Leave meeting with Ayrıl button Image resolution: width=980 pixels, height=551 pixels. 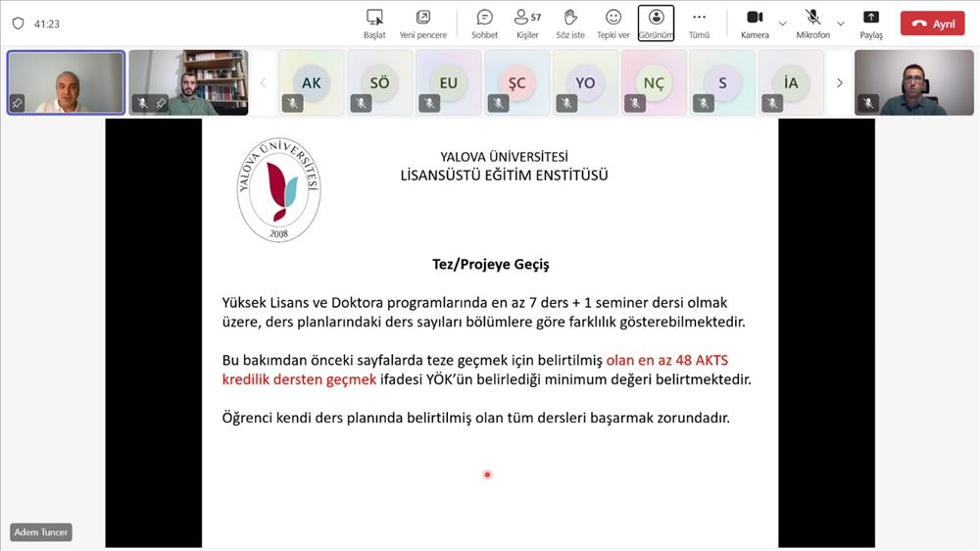click(x=933, y=24)
